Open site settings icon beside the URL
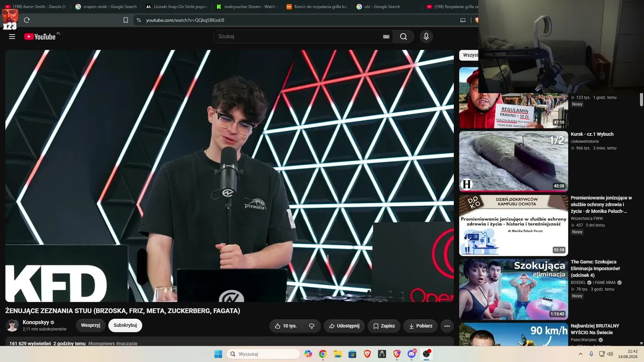Viewport: 644px width, 362px height. (x=139, y=20)
